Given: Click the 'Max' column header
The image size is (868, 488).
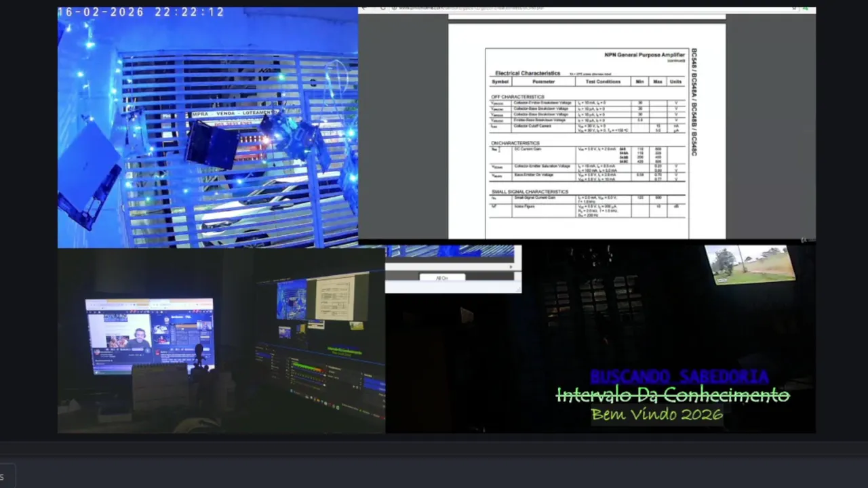Looking at the screenshot, I should click(657, 81).
